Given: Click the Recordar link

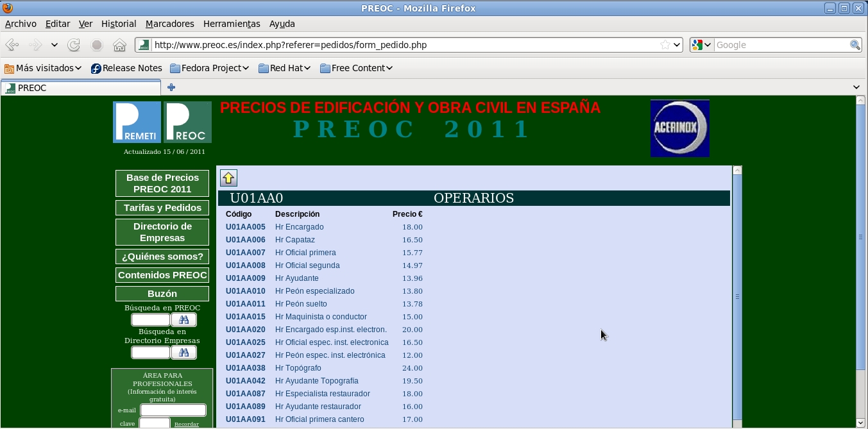Looking at the screenshot, I should point(187,424).
